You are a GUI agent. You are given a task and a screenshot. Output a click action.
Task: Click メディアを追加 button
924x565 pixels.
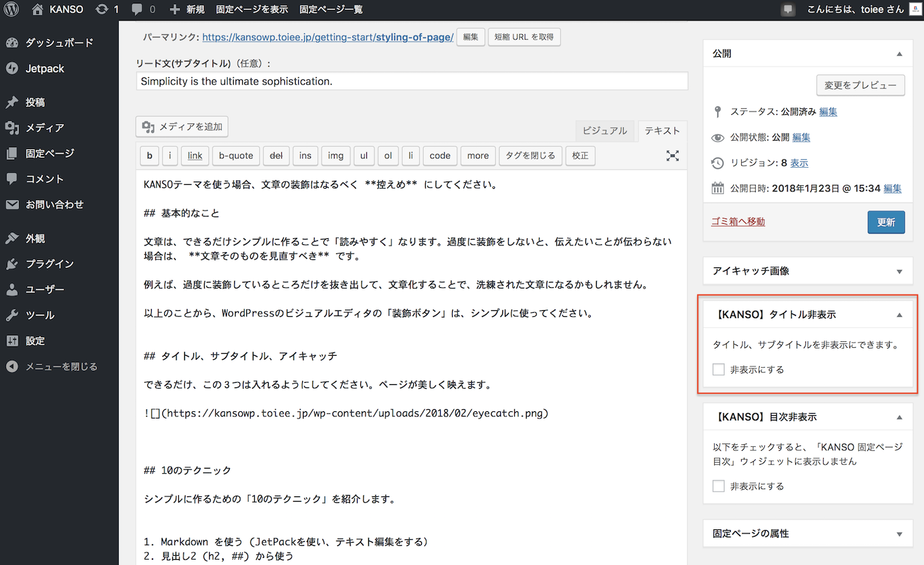(182, 127)
